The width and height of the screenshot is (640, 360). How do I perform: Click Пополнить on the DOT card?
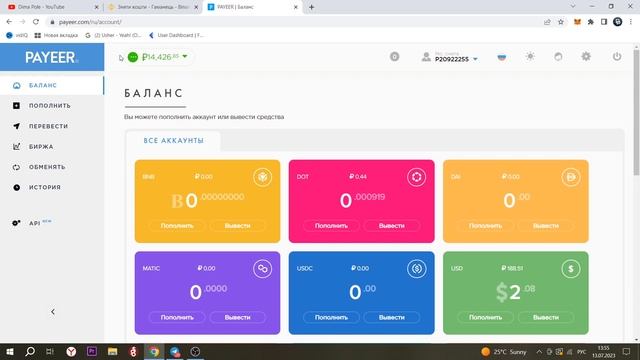[331, 226]
